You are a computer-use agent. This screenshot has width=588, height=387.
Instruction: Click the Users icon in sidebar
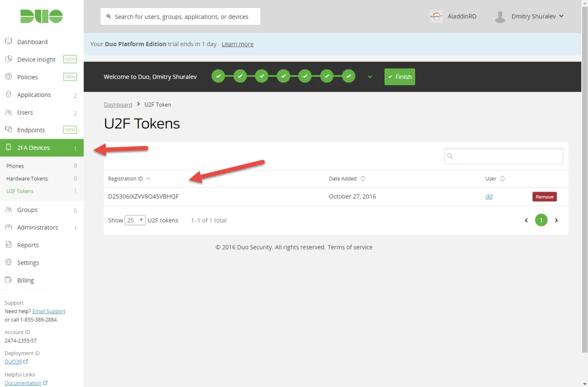tap(8, 112)
